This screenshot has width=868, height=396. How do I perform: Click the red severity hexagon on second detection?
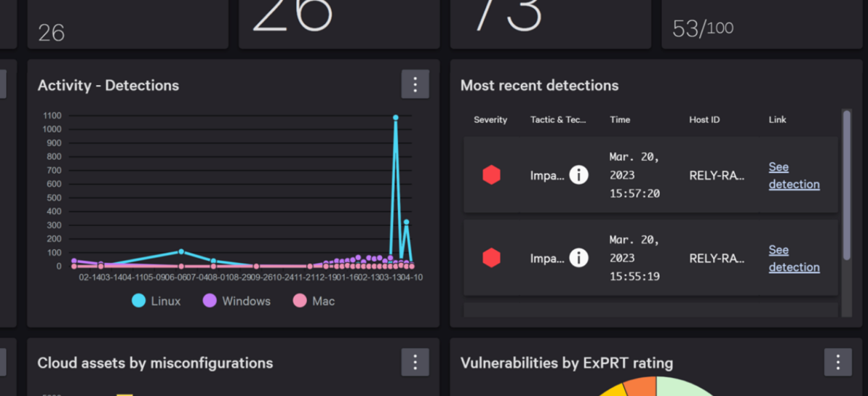pyautogui.click(x=491, y=258)
